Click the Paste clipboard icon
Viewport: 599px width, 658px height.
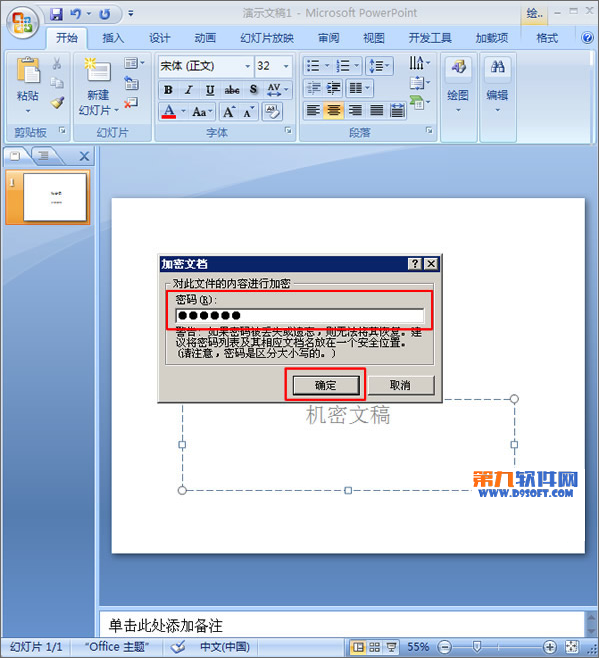[x=28, y=70]
